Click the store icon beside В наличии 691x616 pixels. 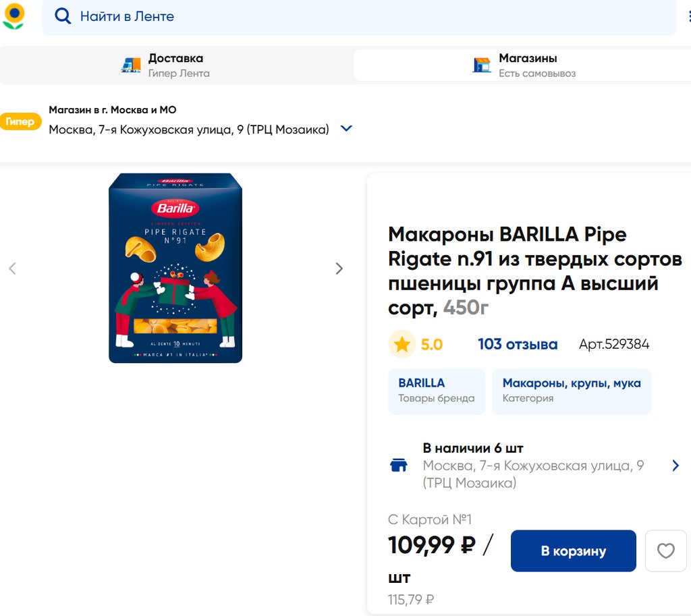399,466
